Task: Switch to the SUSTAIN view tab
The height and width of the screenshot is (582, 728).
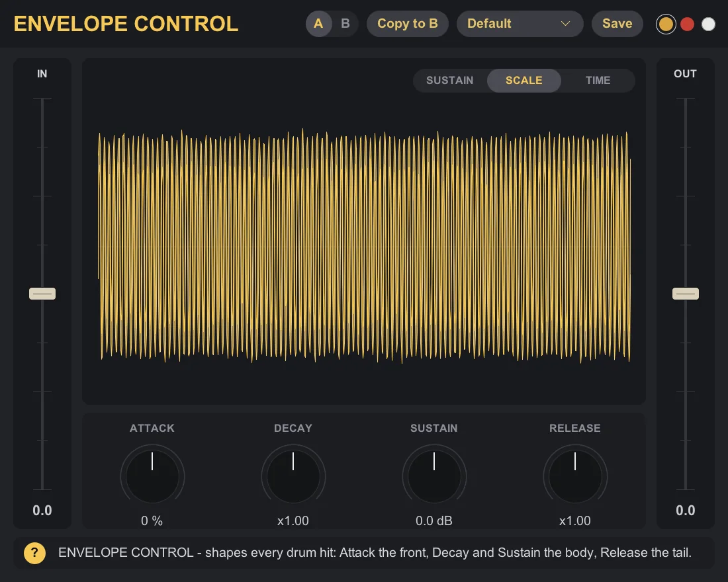Action: click(x=450, y=80)
